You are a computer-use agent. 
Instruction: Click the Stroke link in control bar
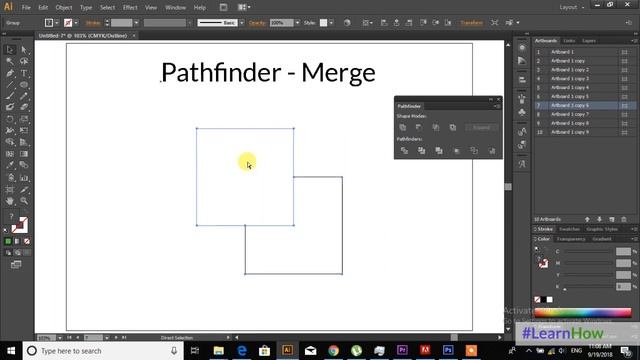pos(93,23)
